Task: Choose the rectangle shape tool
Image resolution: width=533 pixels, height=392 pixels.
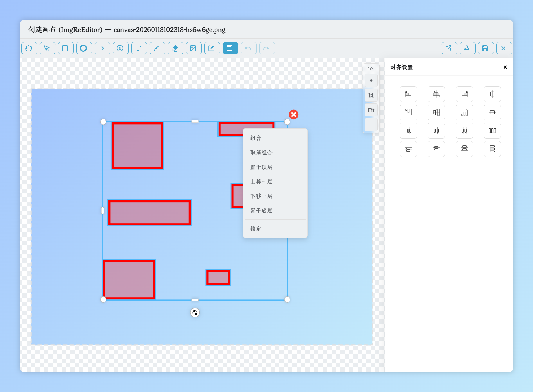Action: click(66, 48)
